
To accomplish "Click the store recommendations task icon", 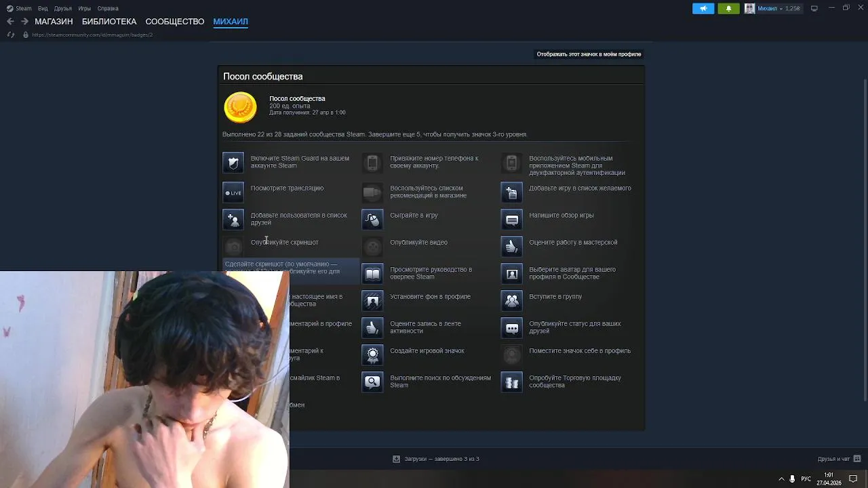I will tap(372, 192).
